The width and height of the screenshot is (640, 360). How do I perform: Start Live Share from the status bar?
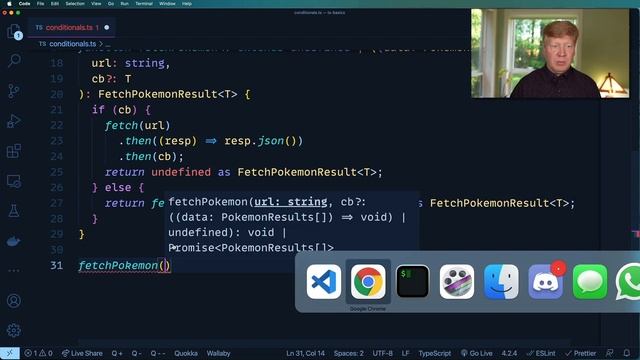(x=82, y=353)
